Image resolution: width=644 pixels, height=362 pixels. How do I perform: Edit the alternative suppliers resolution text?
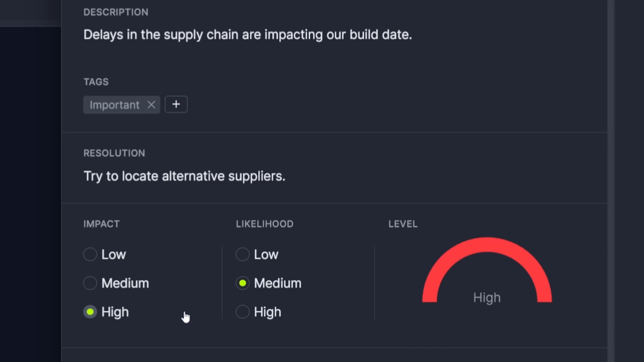point(184,176)
